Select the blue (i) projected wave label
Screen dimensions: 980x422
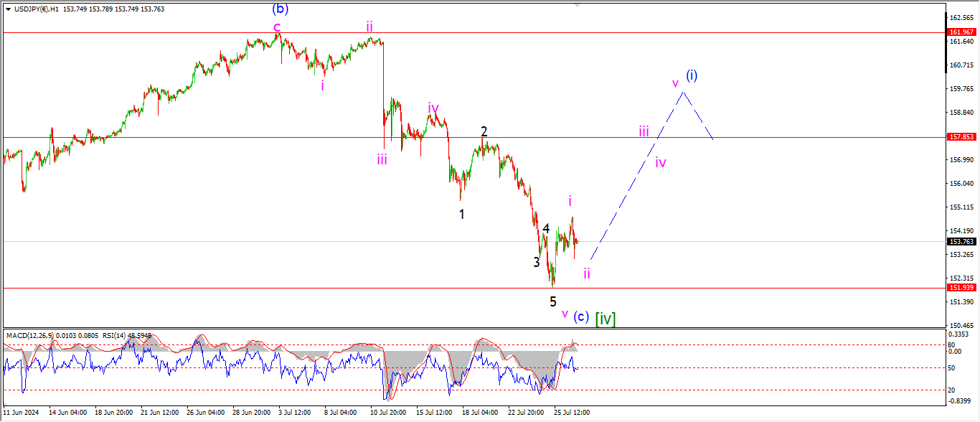point(691,75)
